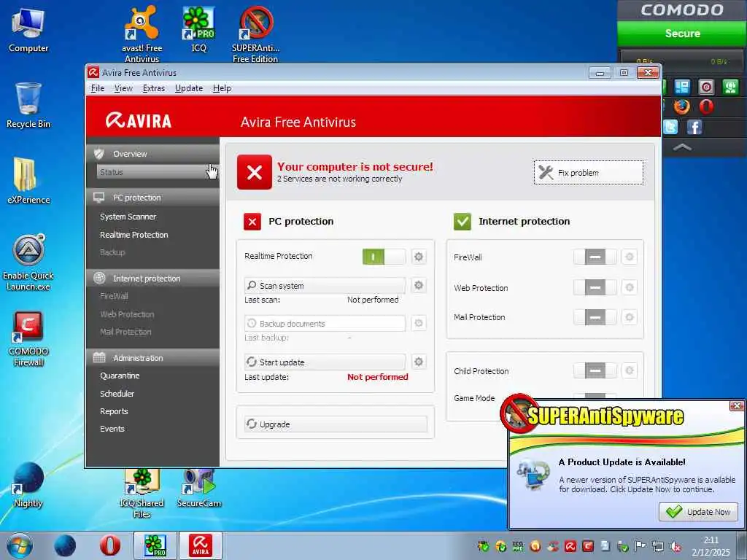Open the SecureCam desktop shortcut
This screenshot has width=747, height=560.
pos(198,488)
